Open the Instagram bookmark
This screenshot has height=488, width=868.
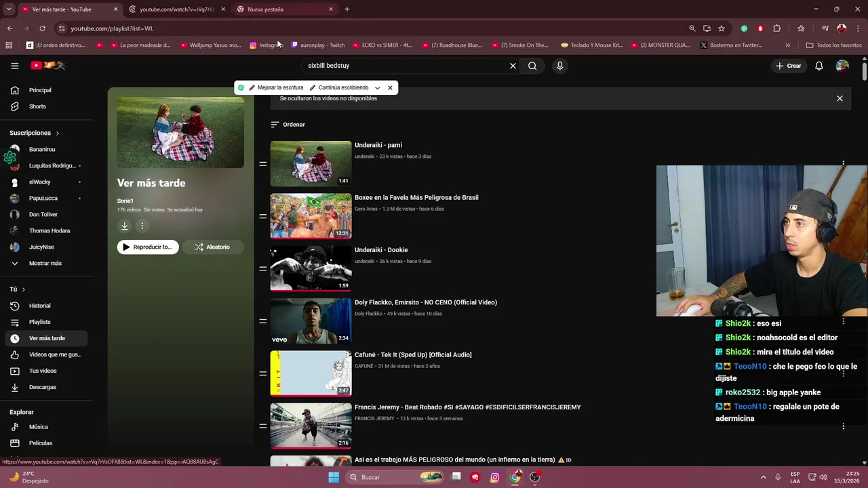tap(267, 45)
